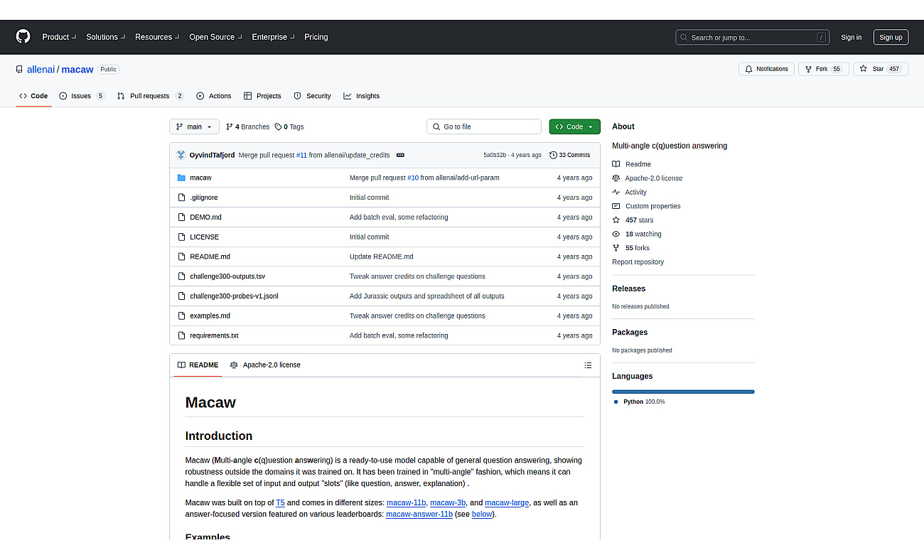Click the 18 watching link
Viewport: 924px width, 560px height.
point(643,234)
